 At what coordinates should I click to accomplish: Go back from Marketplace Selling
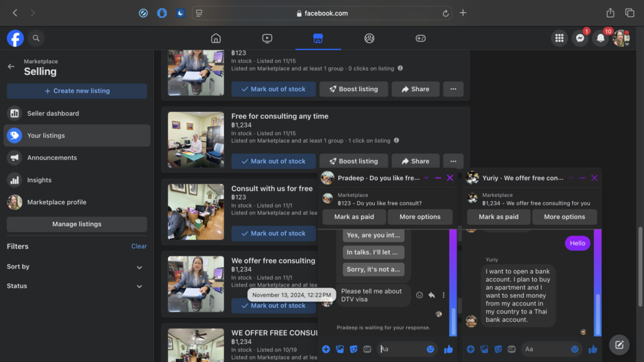point(11,67)
